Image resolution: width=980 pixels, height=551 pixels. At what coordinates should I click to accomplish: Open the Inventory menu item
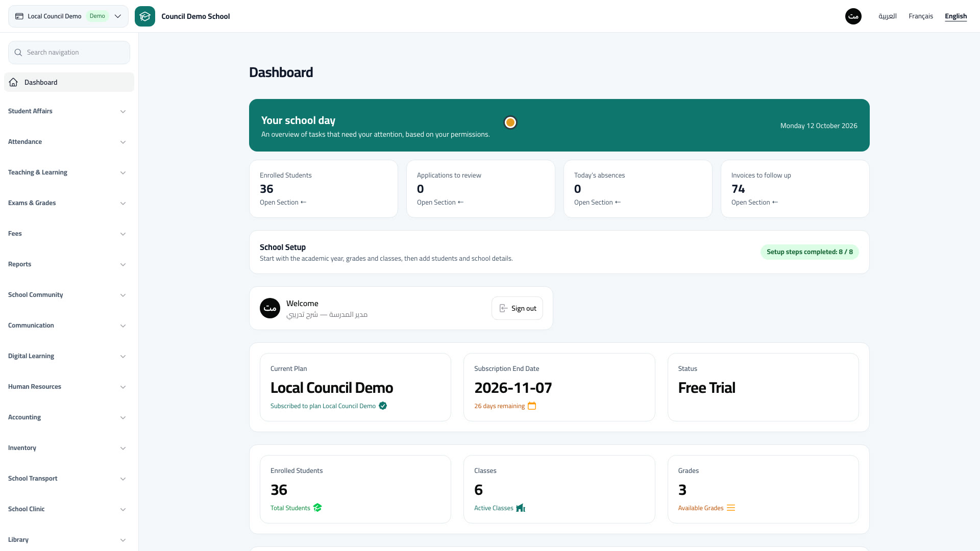[69, 448]
